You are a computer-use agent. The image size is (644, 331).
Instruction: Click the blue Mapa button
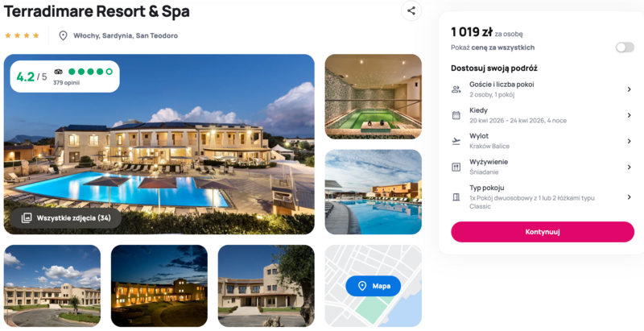coord(373,286)
